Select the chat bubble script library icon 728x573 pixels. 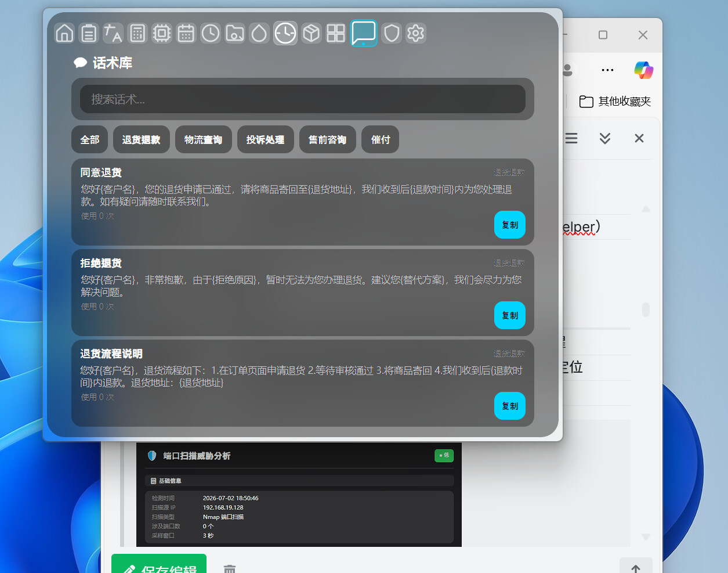[364, 33]
